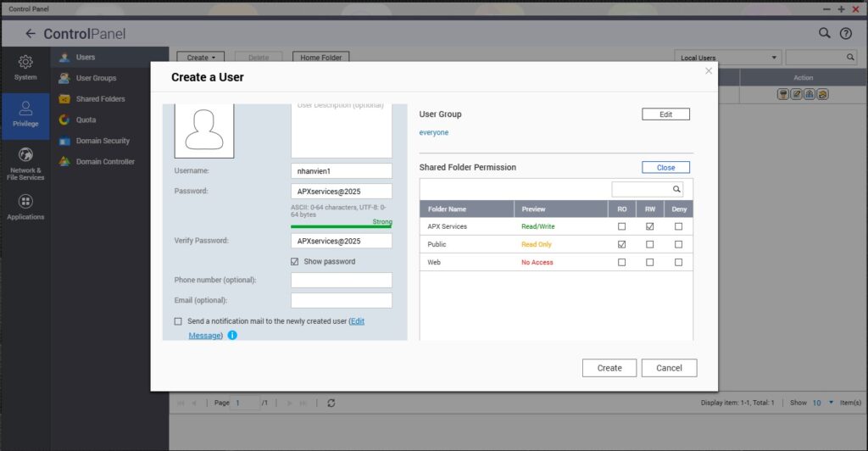868x451 pixels.
Task: Open the Control Panel search magnifier
Action: coord(824,33)
